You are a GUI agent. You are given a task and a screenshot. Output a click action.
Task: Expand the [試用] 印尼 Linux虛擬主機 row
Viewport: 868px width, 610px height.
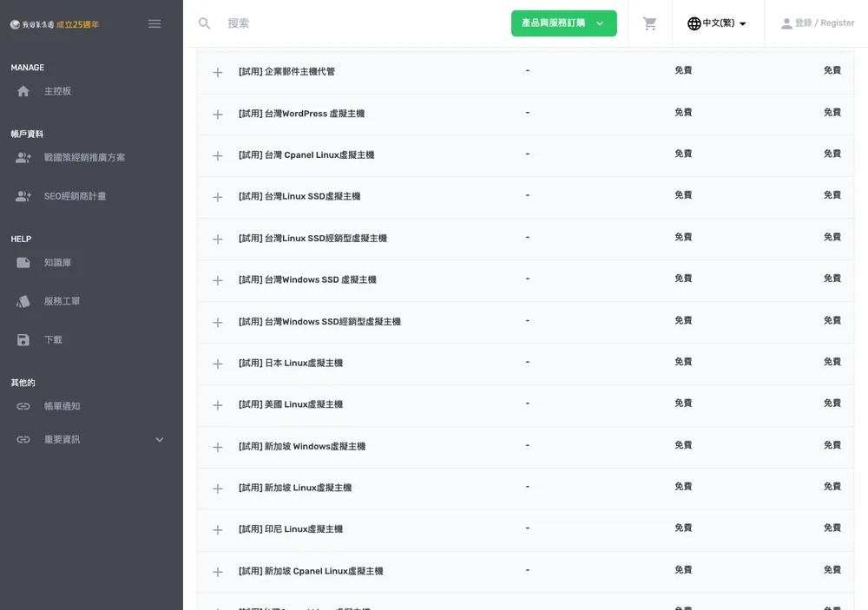218,529
